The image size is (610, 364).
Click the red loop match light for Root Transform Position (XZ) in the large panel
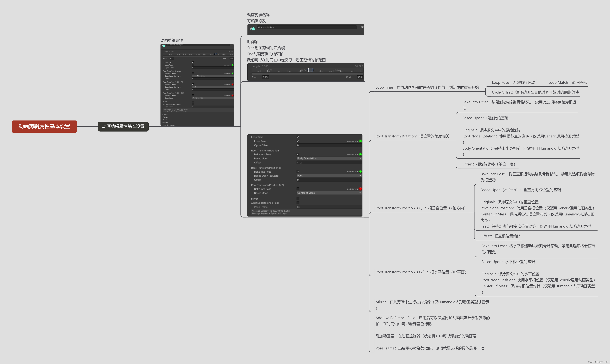pos(360,189)
